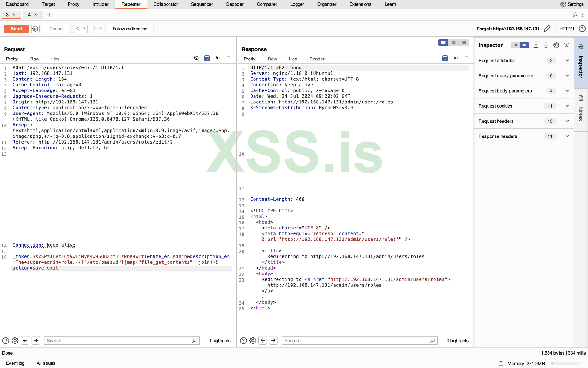Switch to side-by-side layout view
588x368 pixels.
443,43
